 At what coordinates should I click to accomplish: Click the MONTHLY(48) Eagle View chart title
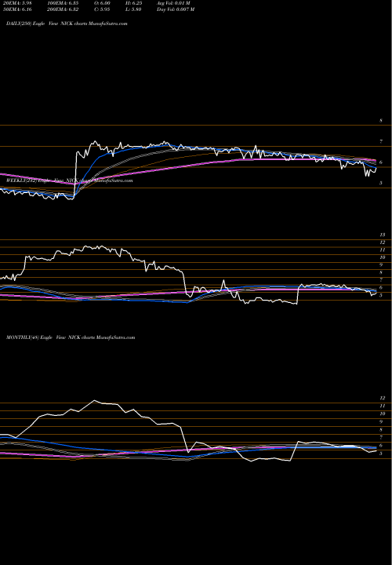[71, 337]
